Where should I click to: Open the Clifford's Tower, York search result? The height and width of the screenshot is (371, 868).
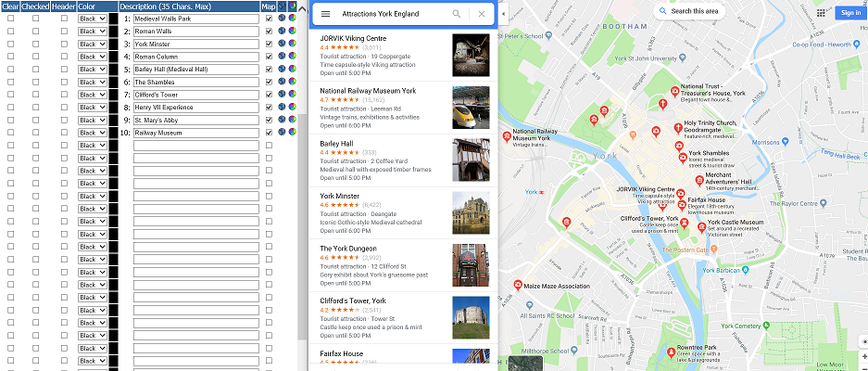pos(403,318)
